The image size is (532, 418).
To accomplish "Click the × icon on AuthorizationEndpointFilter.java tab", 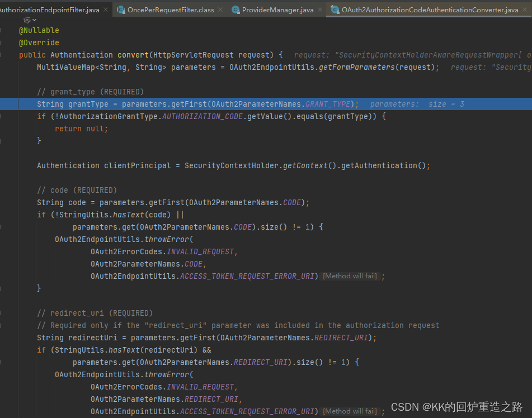I will coord(105,9).
